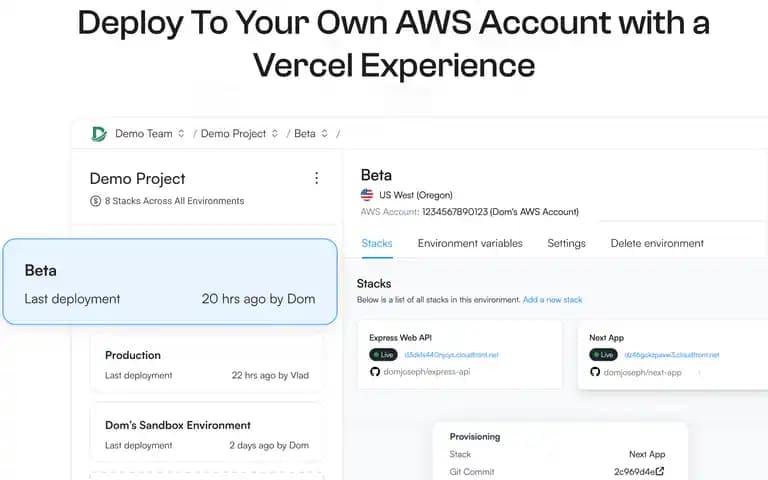This screenshot has height=480, width=768.
Task: Click 'Next App' value in Provisioning panel
Action: pyautogui.click(x=647, y=454)
